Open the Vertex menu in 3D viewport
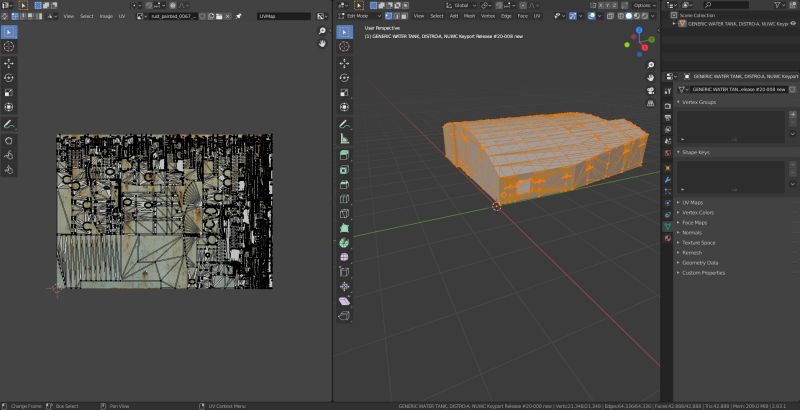 [x=488, y=16]
